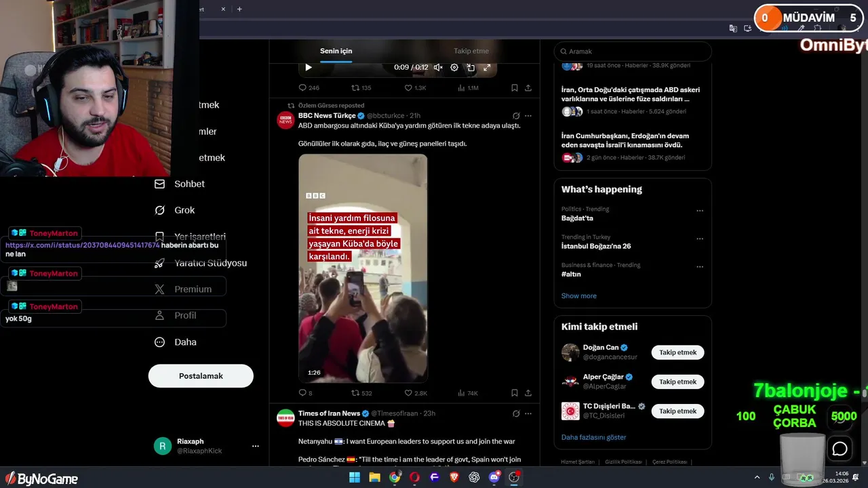Open more options on BBC News post

[x=528, y=116]
